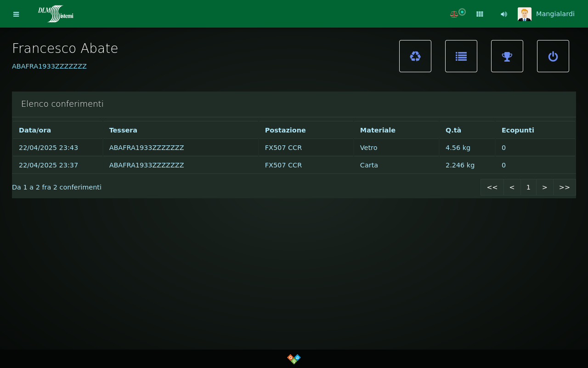The image size is (588, 368).
Task: Go to last page with >> button
Action: 564,187
